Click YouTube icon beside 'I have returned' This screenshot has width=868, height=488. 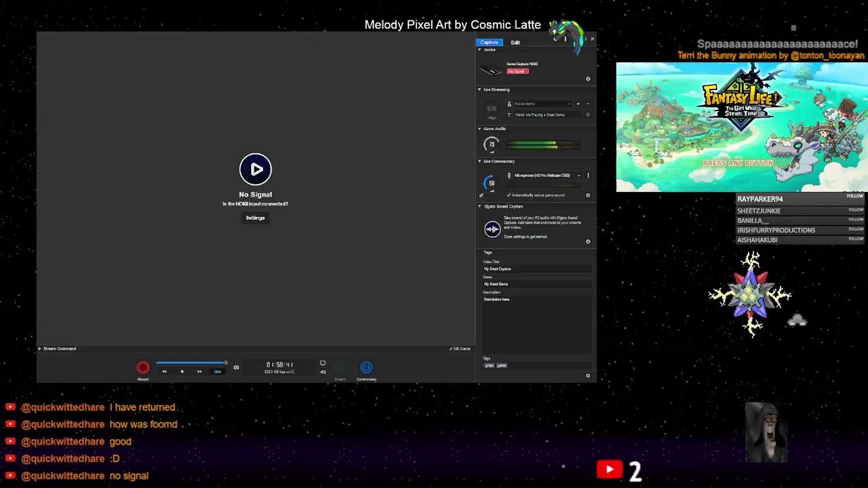click(x=10, y=407)
